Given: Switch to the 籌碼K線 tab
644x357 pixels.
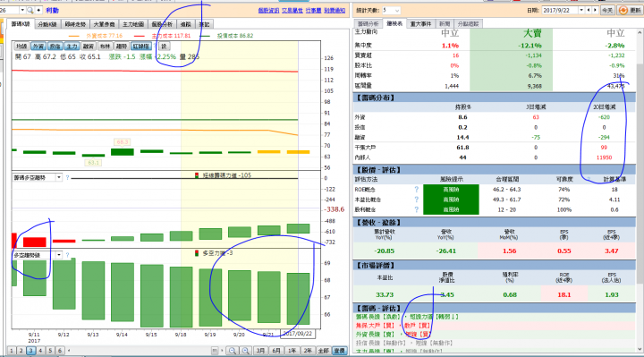Looking at the screenshot, I should click(x=21, y=24).
